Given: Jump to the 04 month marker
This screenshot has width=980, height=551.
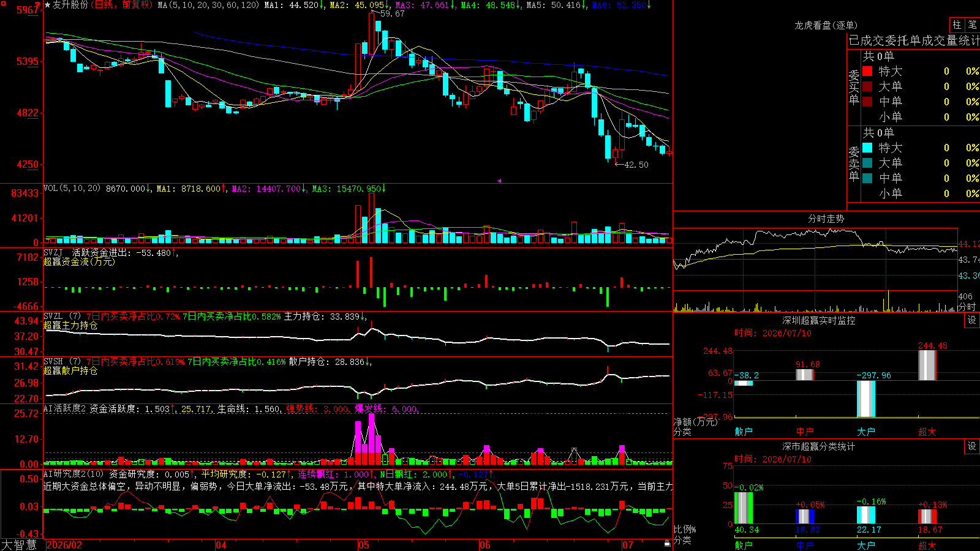Looking at the screenshot, I should pos(221,545).
